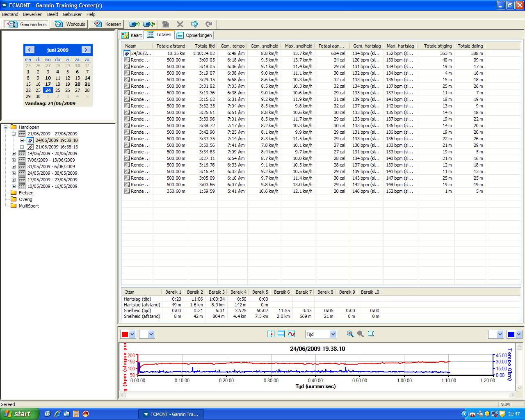The image size is (525, 420).
Task: Click the graph grid lines icon
Action: [x=271, y=334]
